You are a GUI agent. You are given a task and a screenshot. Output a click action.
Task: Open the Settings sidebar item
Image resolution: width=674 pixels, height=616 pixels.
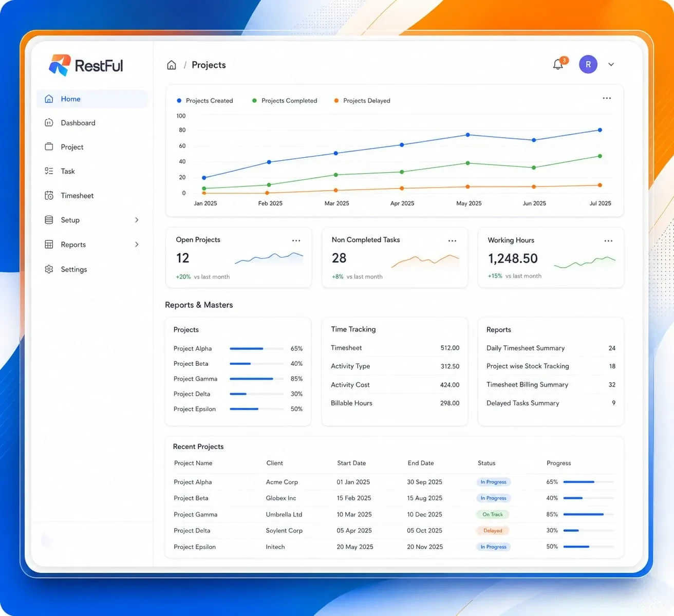tap(92, 269)
